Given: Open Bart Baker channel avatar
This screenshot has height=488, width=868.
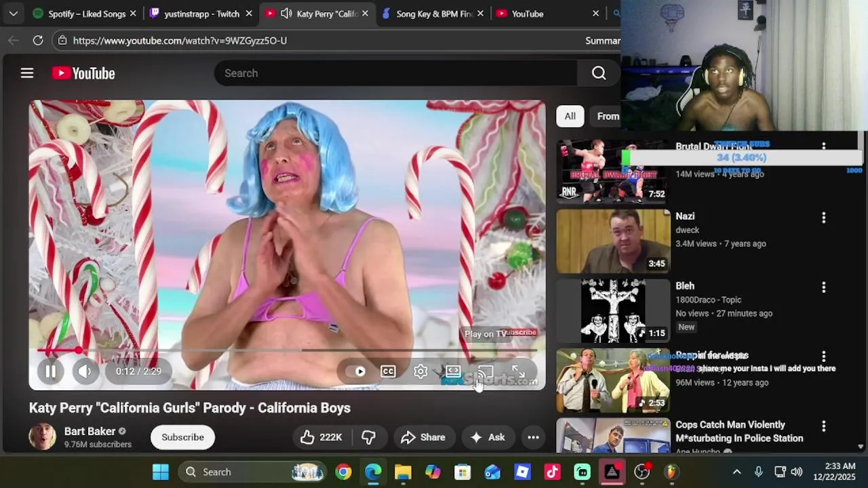Looking at the screenshot, I should tap(42, 437).
